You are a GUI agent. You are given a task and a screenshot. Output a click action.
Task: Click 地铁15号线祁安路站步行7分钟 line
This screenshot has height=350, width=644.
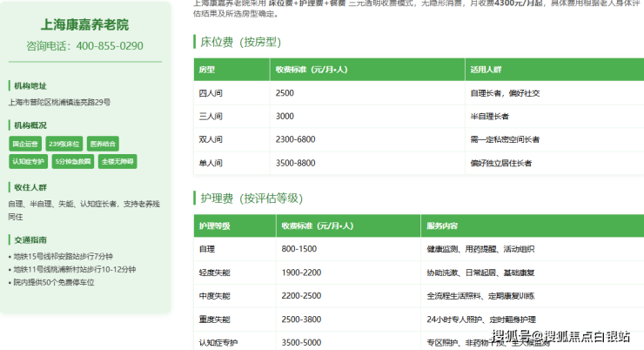pos(60,256)
